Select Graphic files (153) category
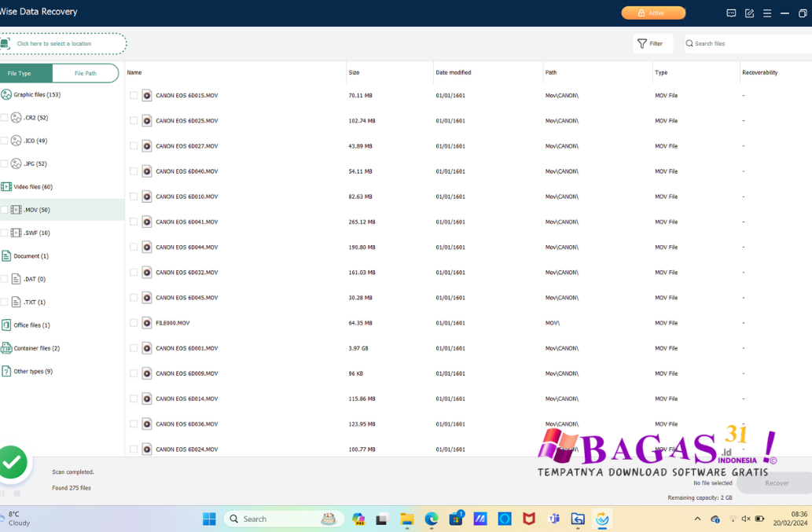 (x=31, y=95)
